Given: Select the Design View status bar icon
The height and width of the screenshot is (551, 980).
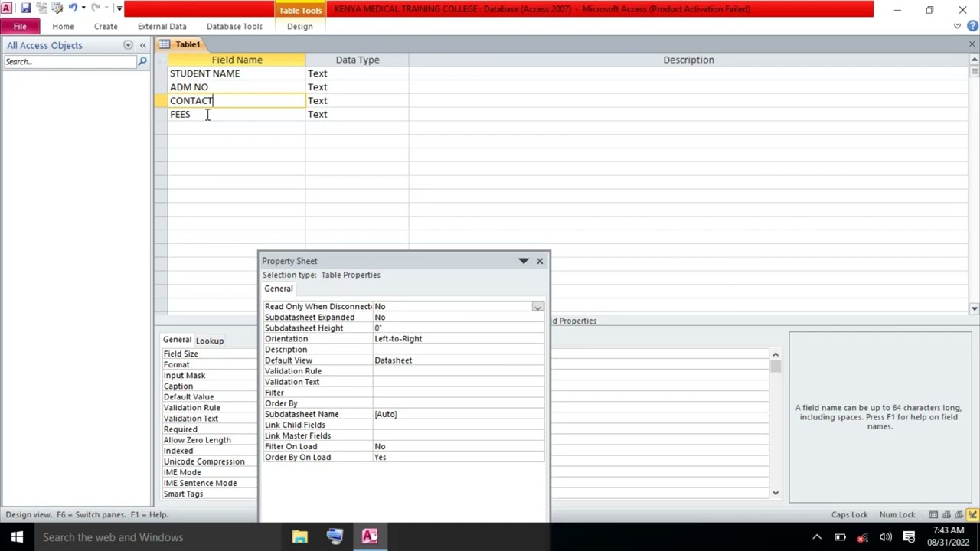Looking at the screenshot, I should click(x=972, y=515).
